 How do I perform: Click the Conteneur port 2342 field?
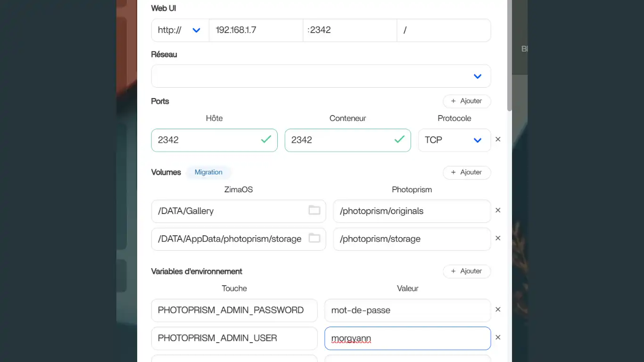340,140
